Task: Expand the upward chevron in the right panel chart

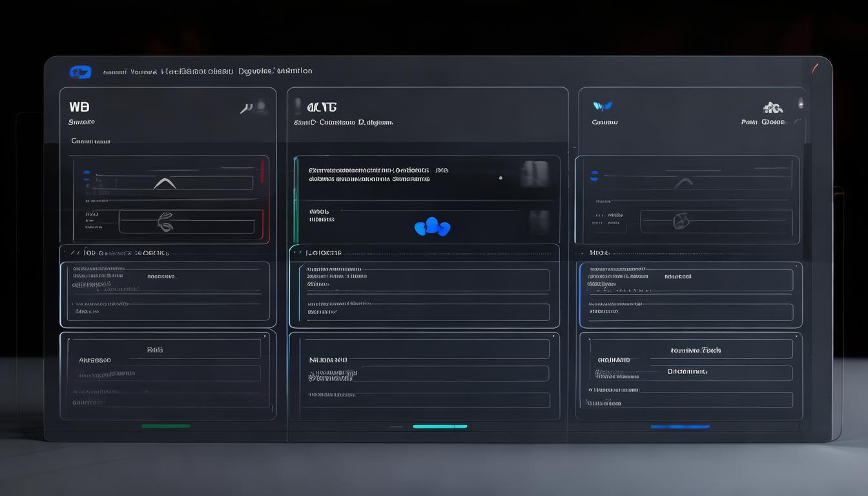Action: coord(683,183)
